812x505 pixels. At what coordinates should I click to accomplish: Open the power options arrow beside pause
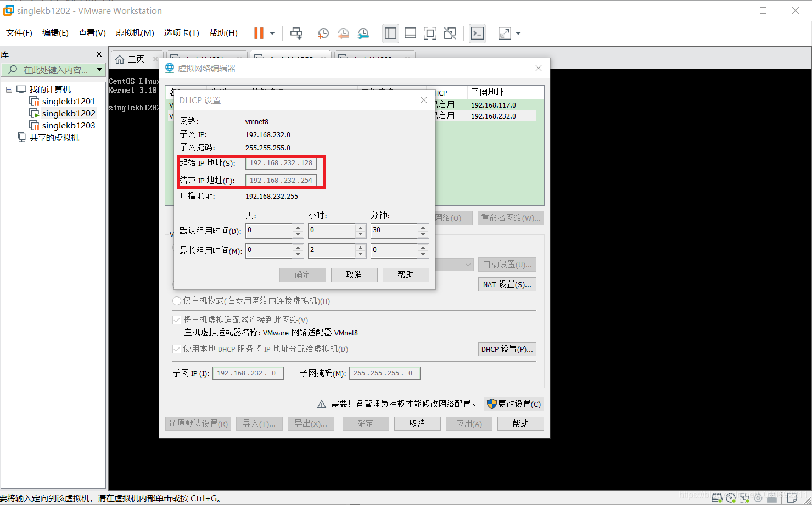point(272,33)
